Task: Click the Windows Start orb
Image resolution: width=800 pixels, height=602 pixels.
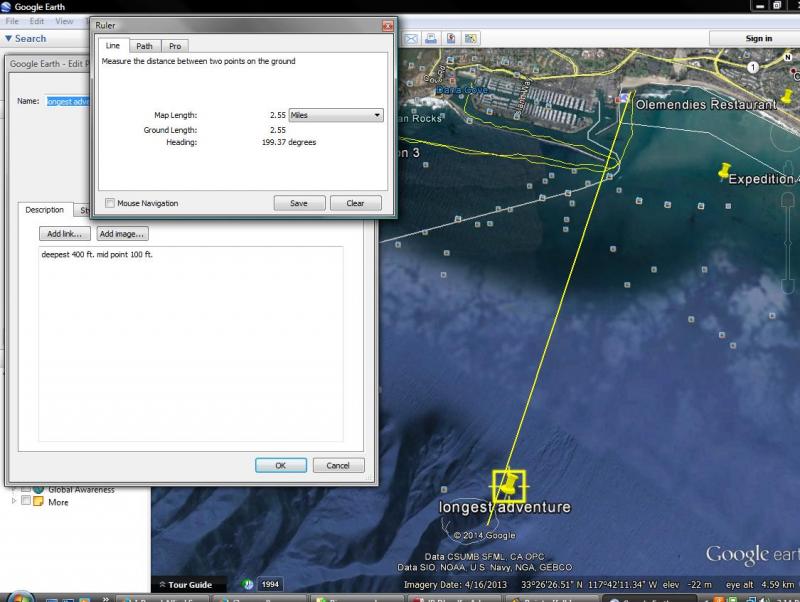Action: (19, 597)
